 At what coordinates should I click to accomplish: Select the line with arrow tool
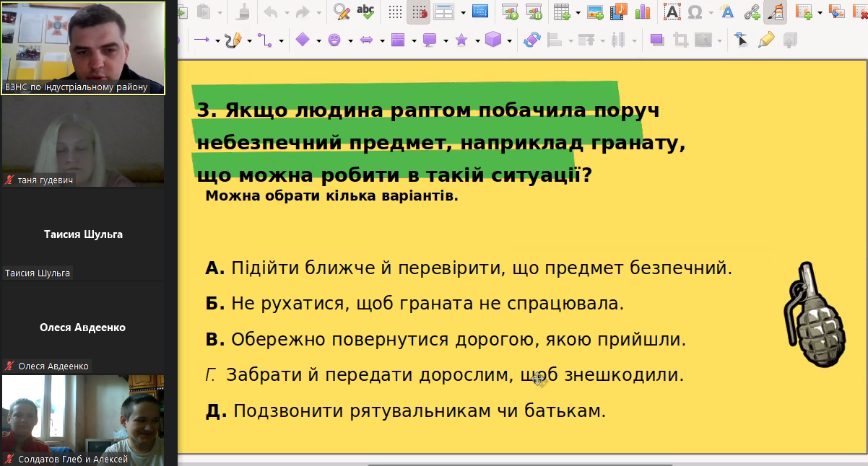click(201, 40)
